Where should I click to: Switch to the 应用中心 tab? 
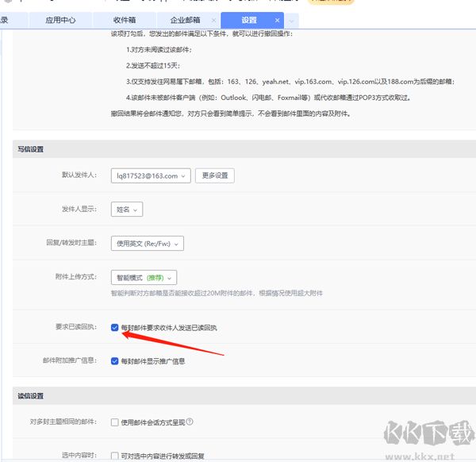[60, 21]
